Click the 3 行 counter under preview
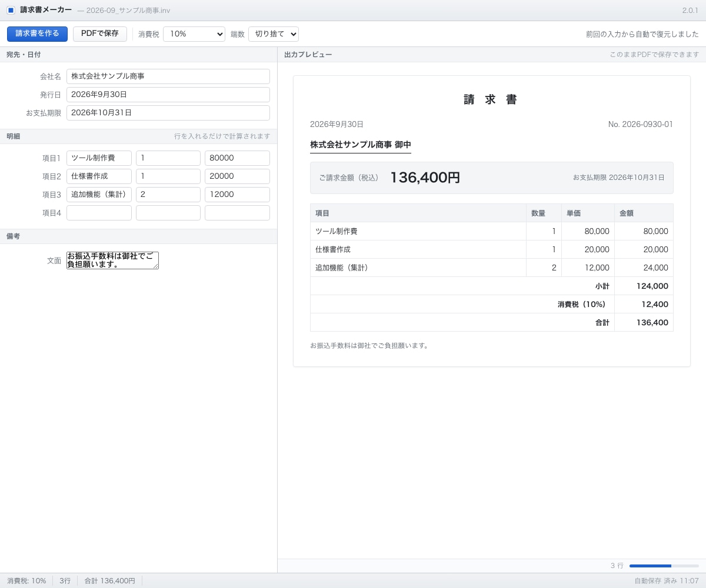 click(x=617, y=566)
